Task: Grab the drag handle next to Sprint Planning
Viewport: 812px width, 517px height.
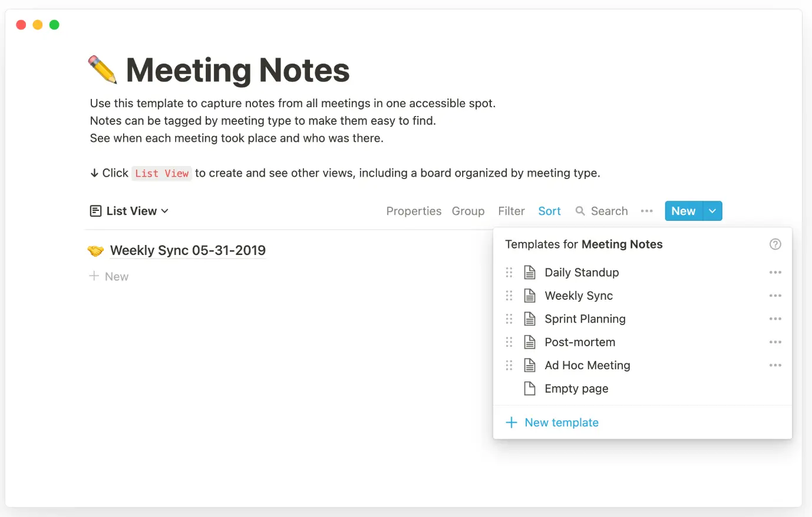Action: point(509,319)
